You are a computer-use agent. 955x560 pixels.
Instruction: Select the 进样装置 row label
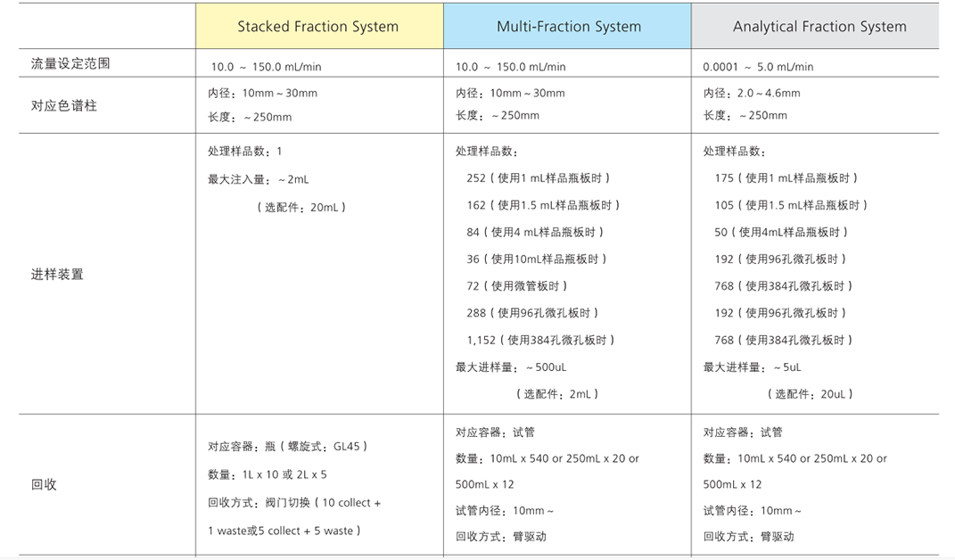point(57,275)
